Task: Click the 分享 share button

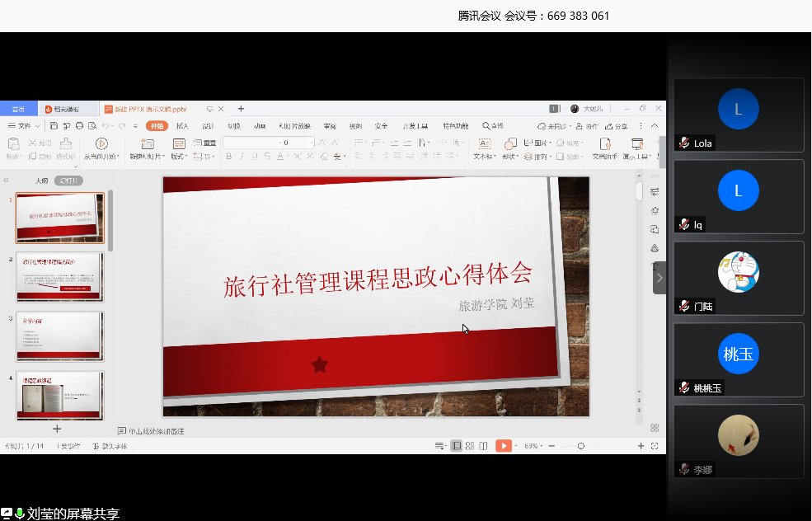Action: coord(617,126)
